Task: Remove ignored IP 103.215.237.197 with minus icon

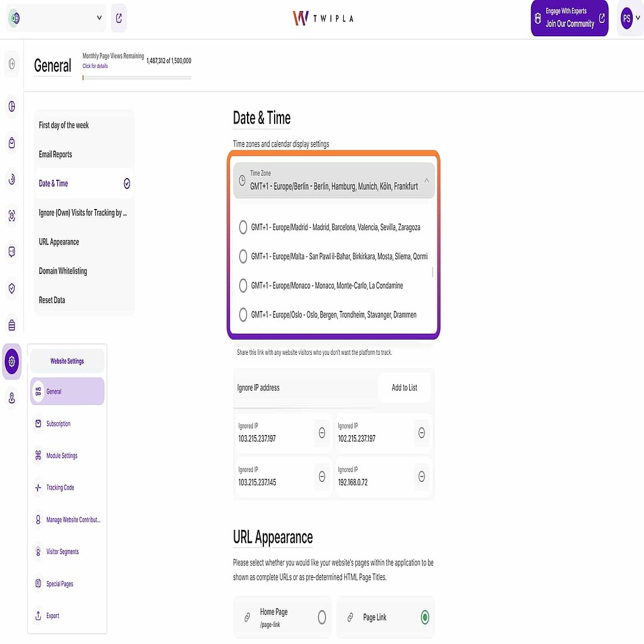Action: point(321,433)
